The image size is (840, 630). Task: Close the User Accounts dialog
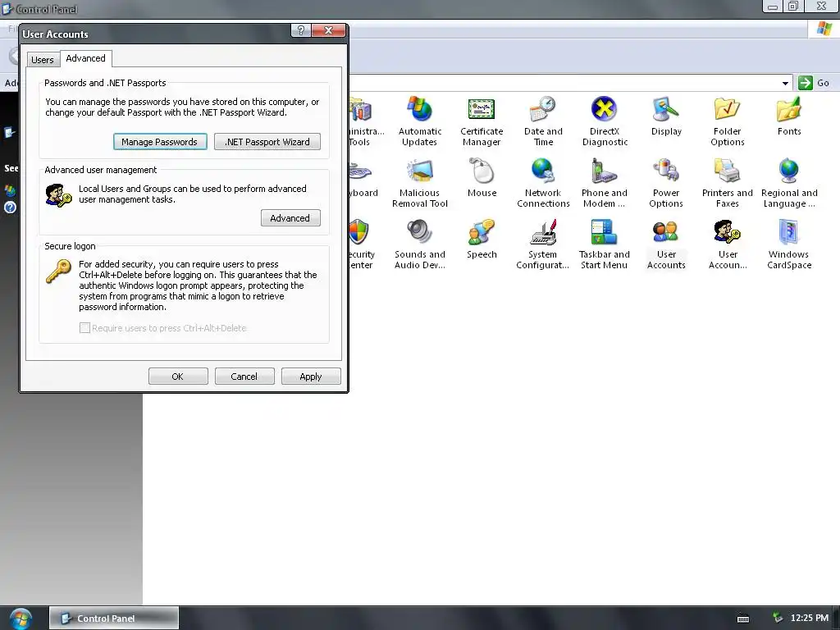tap(328, 30)
